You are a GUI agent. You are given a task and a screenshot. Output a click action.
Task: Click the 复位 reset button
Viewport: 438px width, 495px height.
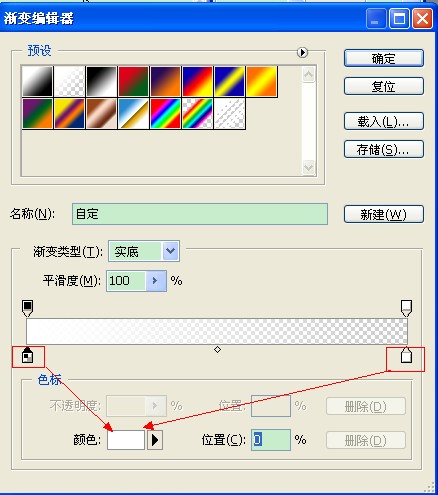[x=384, y=86]
